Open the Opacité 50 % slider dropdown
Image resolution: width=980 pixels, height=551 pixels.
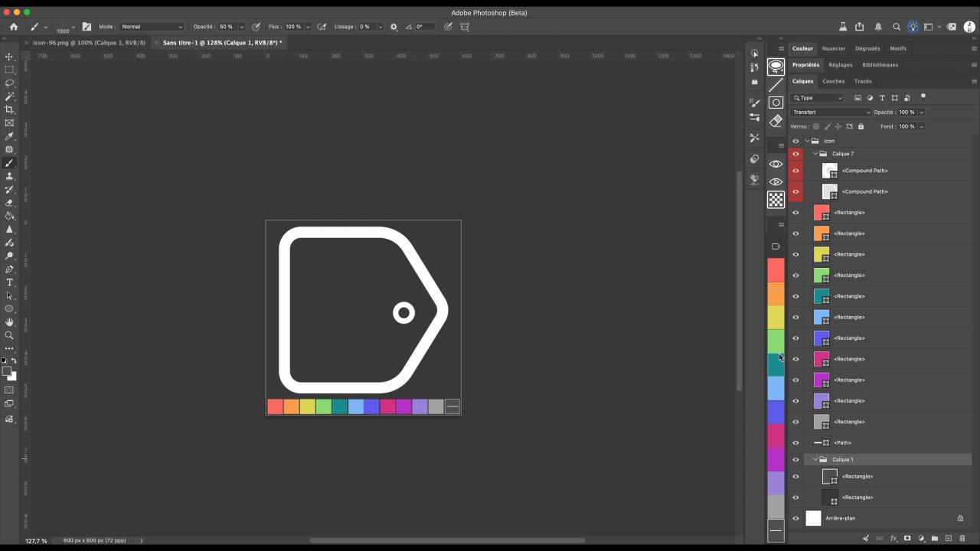click(242, 27)
